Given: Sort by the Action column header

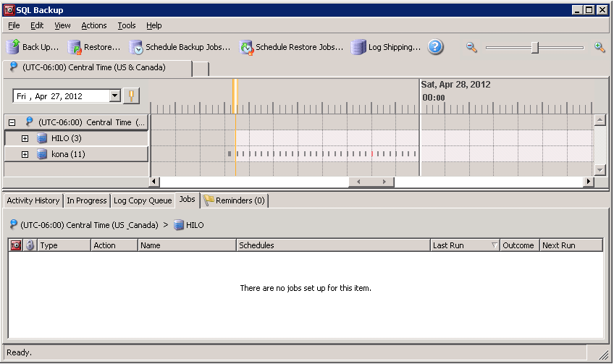Looking at the screenshot, I should 114,245.
